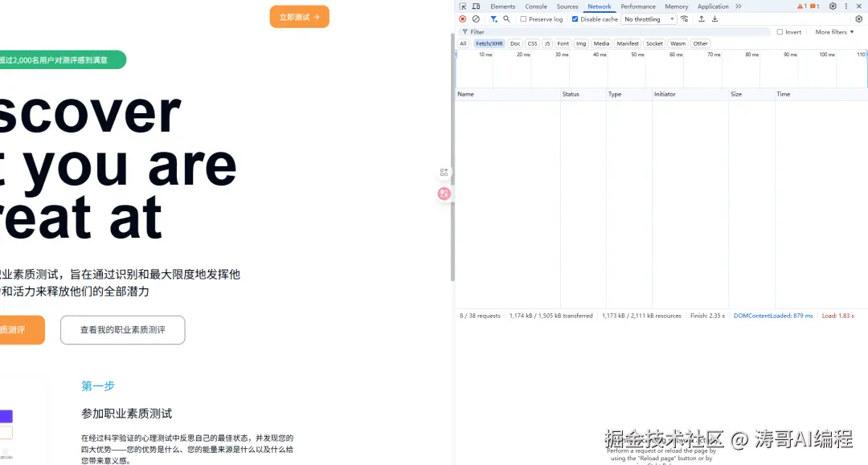
Task: Toggle the device toolbar
Action: (477, 6)
